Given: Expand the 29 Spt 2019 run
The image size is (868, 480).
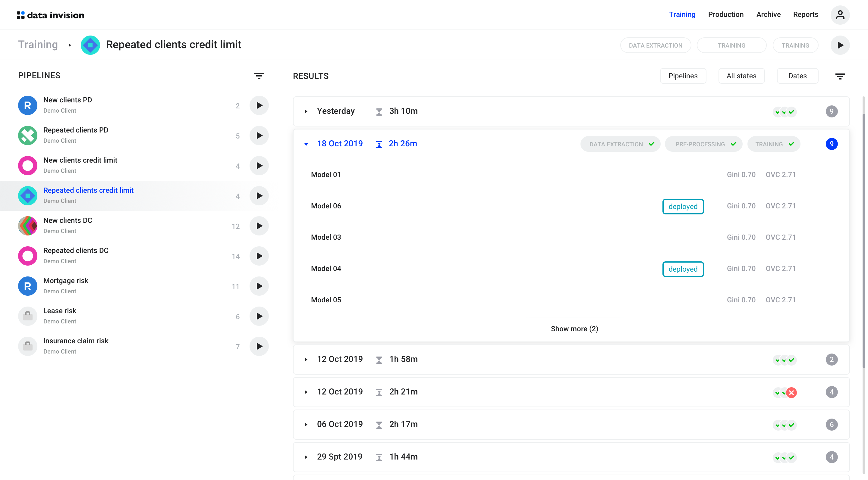Looking at the screenshot, I should (x=306, y=457).
